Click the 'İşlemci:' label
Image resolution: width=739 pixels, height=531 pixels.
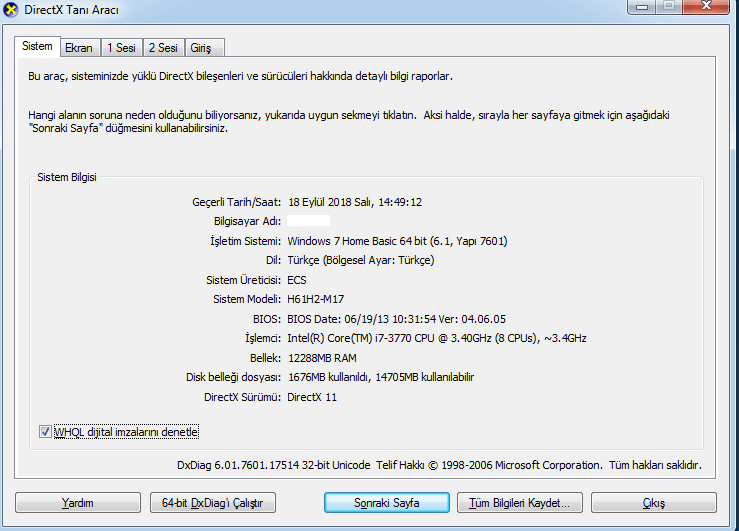[x=263, y=338]
